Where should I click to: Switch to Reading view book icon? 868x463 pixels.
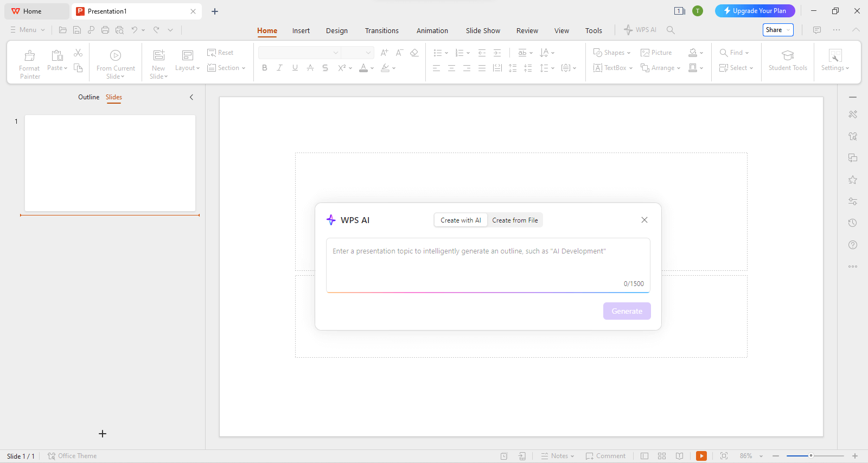(x=679, y=456)
